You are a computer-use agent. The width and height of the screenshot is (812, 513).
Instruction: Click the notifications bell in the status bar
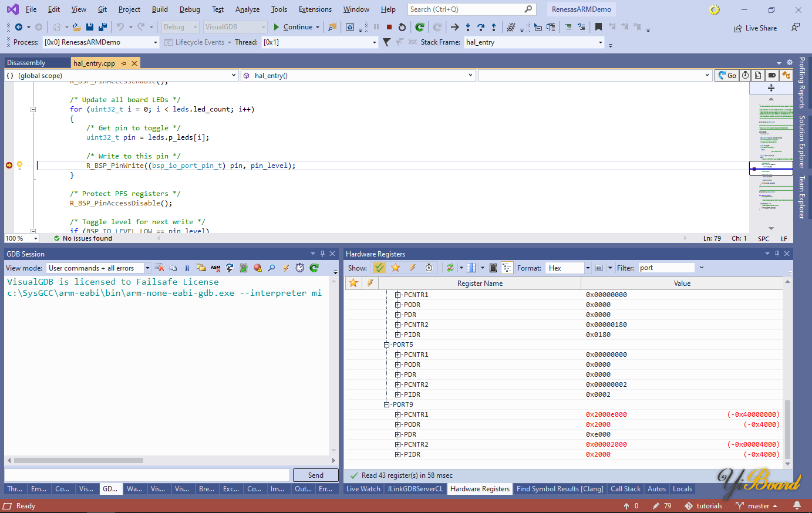tap(797, 505)
